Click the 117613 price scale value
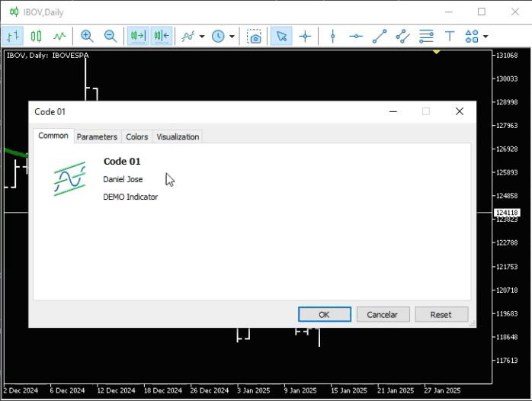532x401 pixels. click(507, 361)
